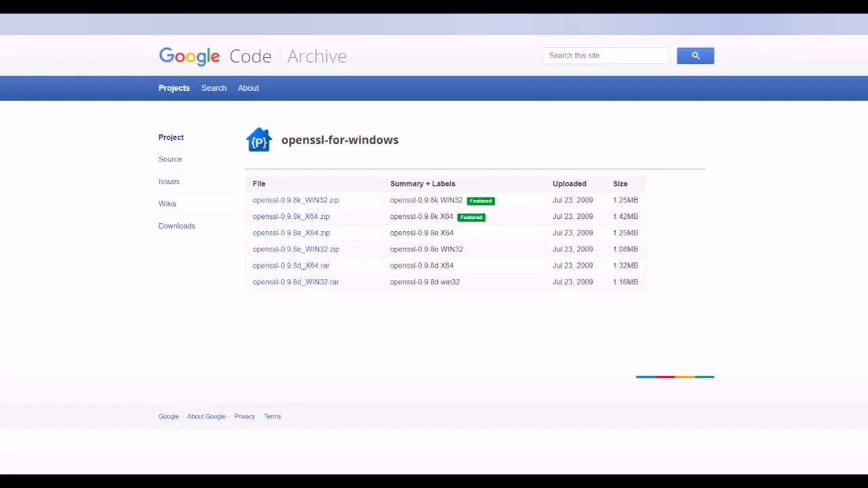This screenshot has width=868, height=488.
Task: Open About Google footer link
Action: [x=206, y=416]
